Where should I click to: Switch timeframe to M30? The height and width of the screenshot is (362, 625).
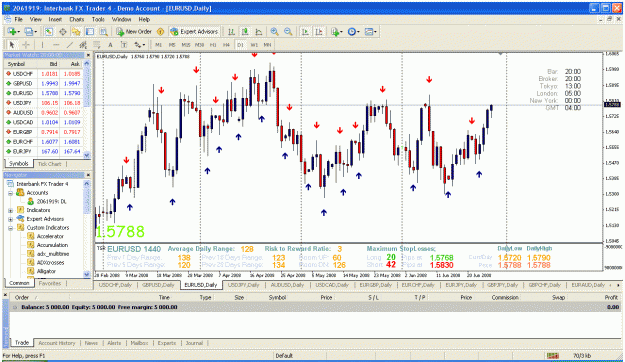click(199, 45)
